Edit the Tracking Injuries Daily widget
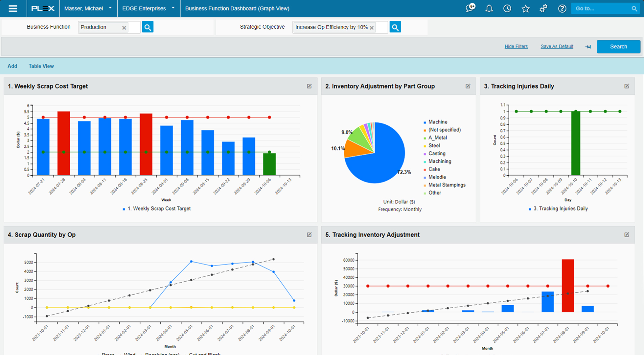Screen dimensions: 644x355 (627, 86)
